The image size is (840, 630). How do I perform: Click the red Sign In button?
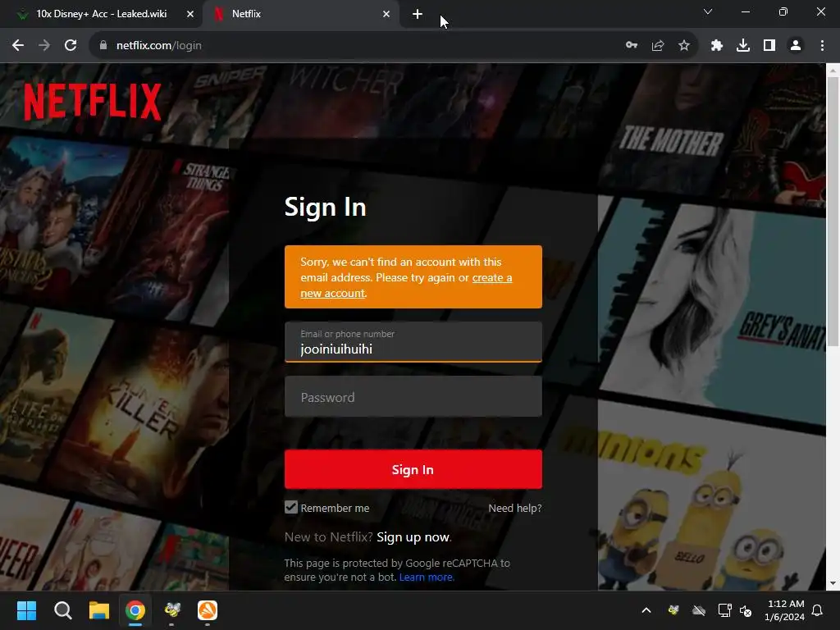[413, 469]
